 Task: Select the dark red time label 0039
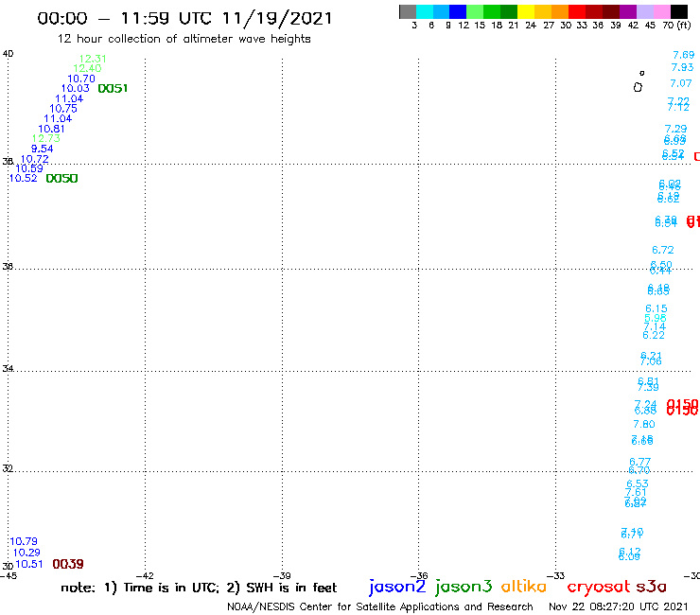(68, 564)
